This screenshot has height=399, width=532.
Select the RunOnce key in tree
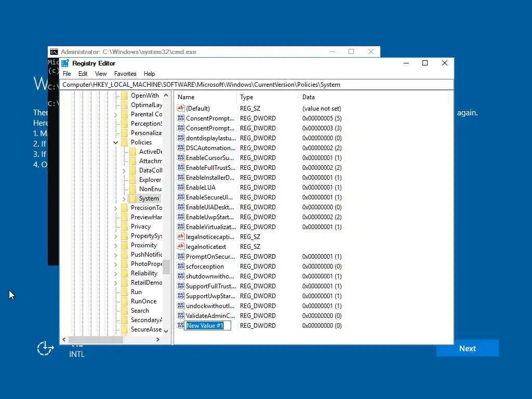click(143, 301)
